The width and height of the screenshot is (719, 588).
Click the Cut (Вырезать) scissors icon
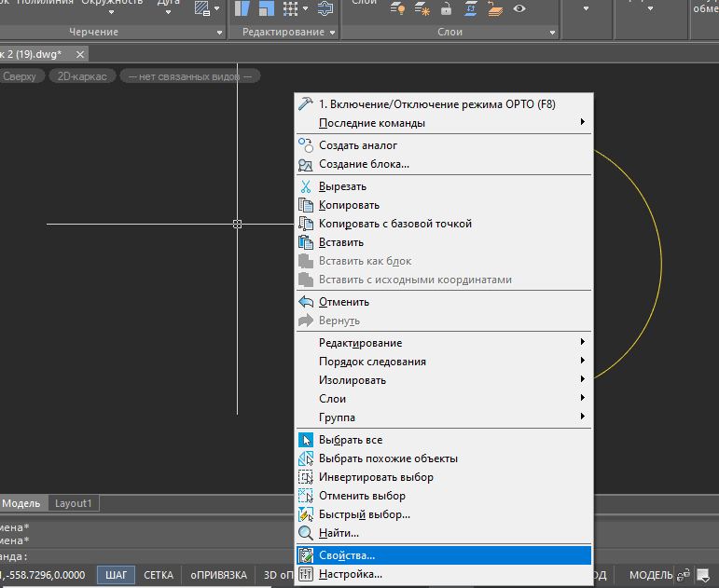click(x=306, y=186)
